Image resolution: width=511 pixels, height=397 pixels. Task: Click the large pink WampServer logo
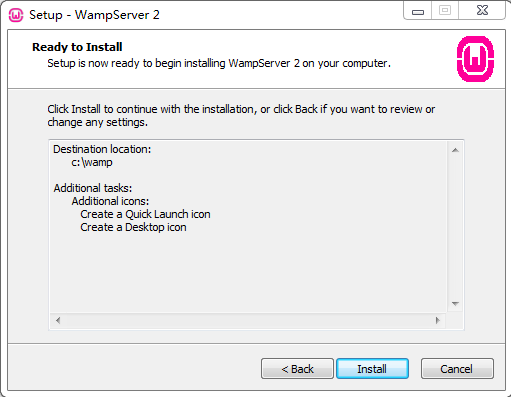(475, 59)
